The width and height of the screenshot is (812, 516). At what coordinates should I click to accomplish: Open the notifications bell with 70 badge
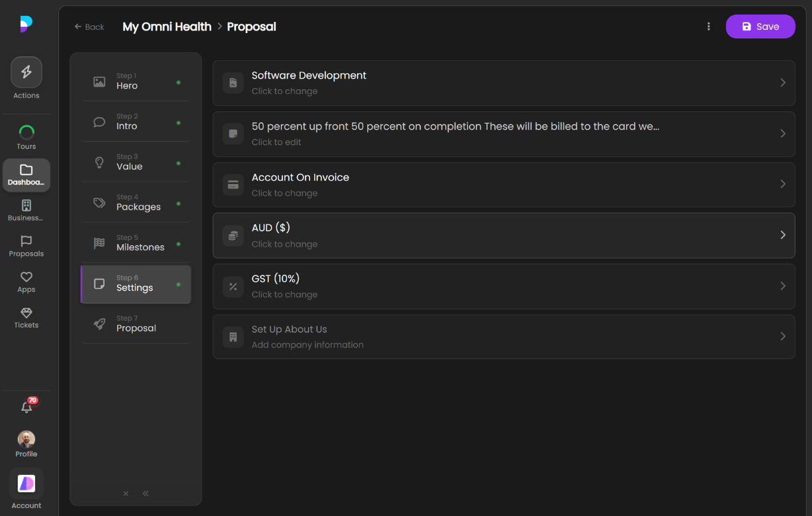tap(26, 408)
